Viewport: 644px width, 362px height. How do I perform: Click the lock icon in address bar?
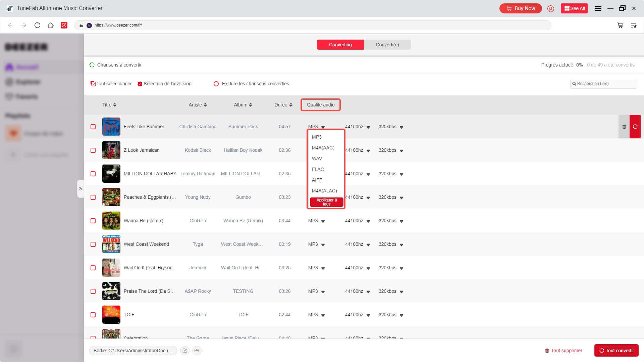pos(81,25)
